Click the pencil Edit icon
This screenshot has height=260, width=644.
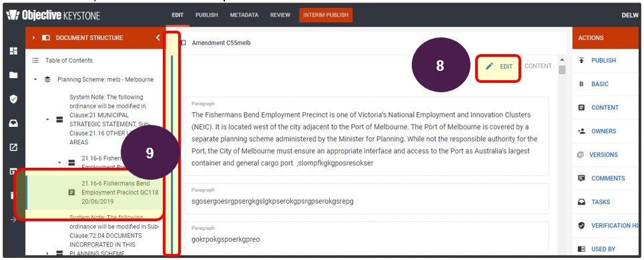click(x=489, y=66)
